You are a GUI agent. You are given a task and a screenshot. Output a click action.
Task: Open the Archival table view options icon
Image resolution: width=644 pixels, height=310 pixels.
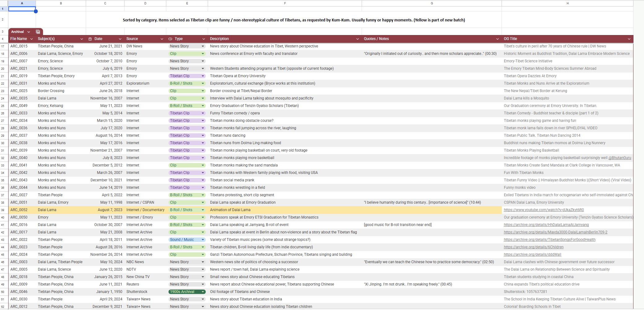tap(38, 32)
